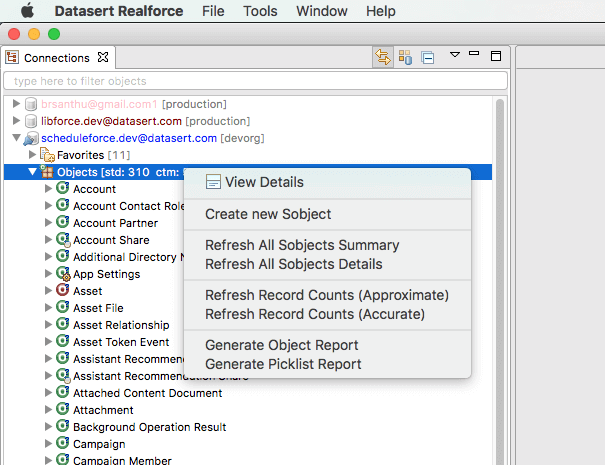The width and height of the screenshot is (605, 465).
Task: Click the scheduleforce.dev connected database icon
Action: click(31, 139)
